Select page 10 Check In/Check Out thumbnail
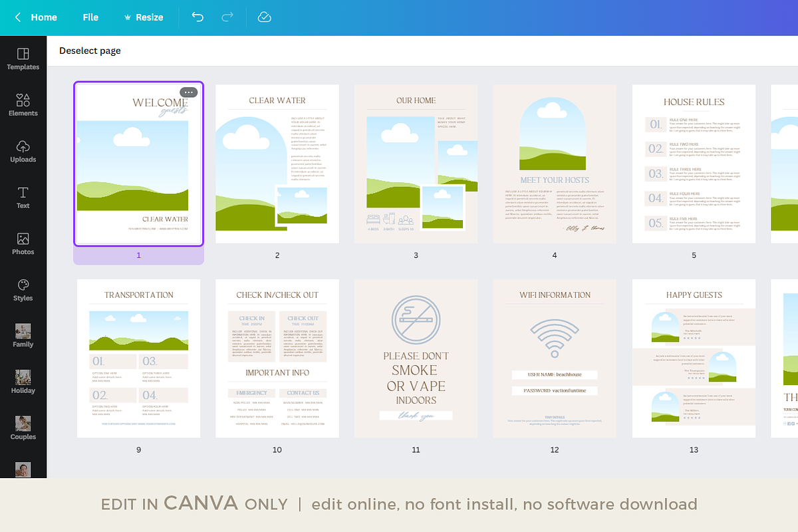The image size is (798, 532). click(277, 358)
